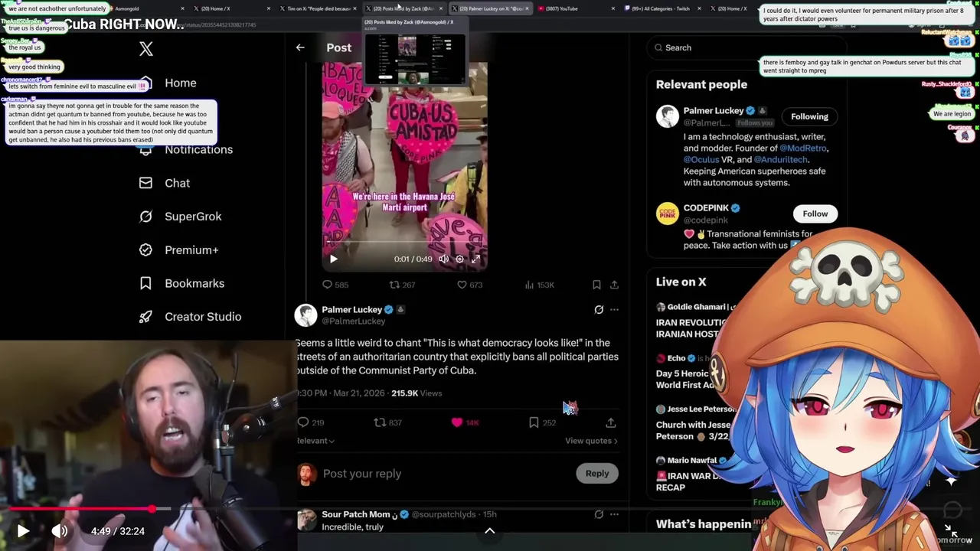Click Palmer Luckey's avatar on post
The height and width of the screenshot is (551, 980).
(x=306, y=315)
